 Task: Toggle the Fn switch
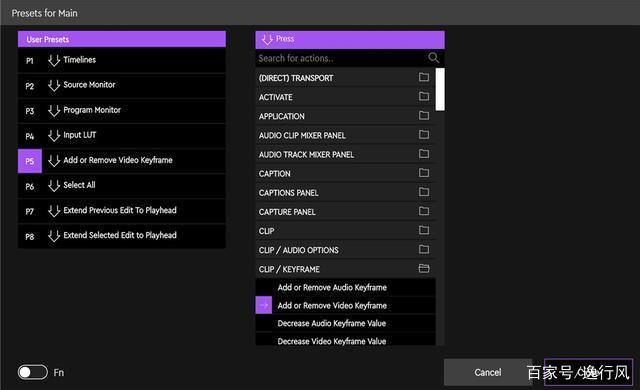pyautogui.click(x=33, y=372)
